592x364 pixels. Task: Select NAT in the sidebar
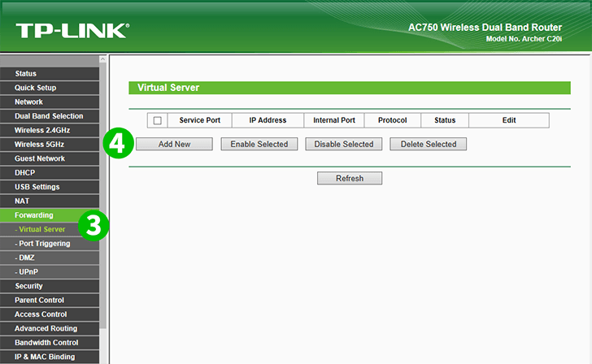click(x=50, y=201)
